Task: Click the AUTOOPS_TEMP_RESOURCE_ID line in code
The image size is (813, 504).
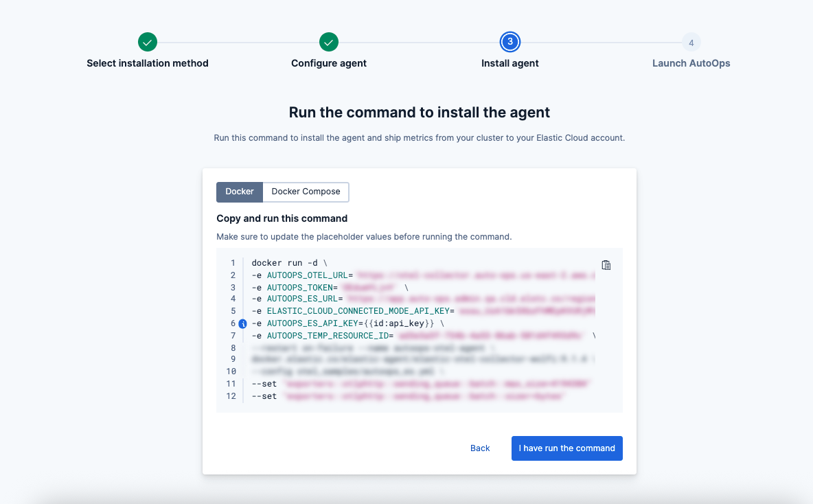Action: 423,336
